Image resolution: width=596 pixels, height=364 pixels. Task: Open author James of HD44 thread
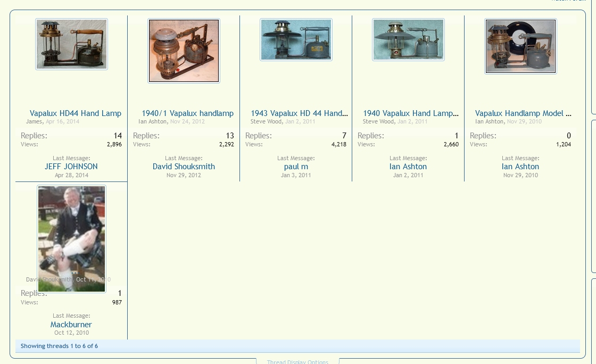(34, 121)
